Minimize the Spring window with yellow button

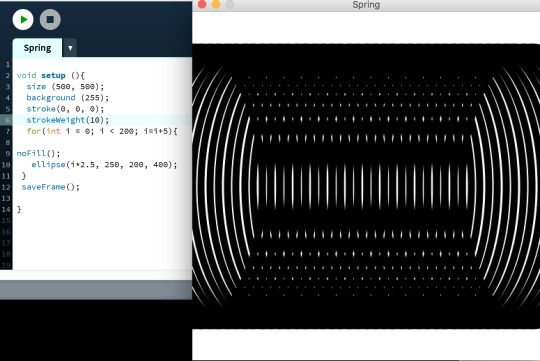[216, 4]
